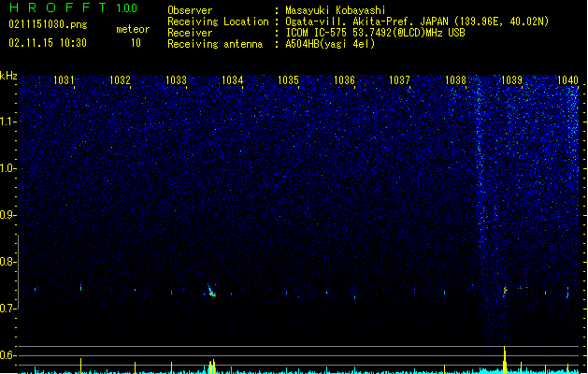Click the 'Receiver' field label

tap(190, 33)
